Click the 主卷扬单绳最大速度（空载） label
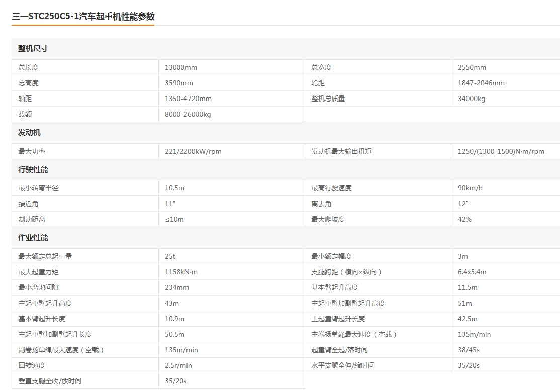Image resolution: width=560 pixels, height=392 pixels. (354, 335)
